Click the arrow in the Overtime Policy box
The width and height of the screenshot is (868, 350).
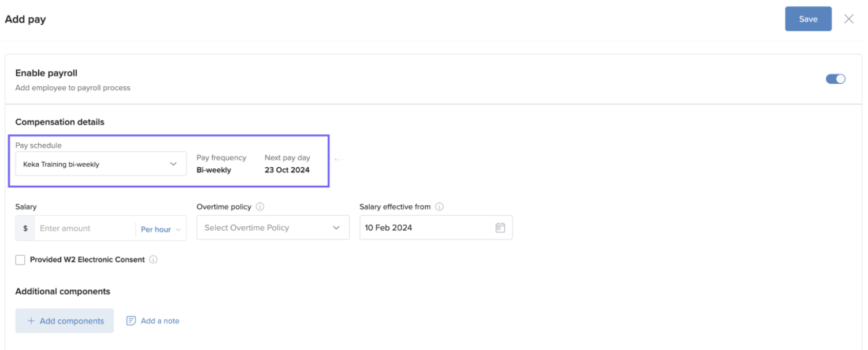[x=336, y=228]
